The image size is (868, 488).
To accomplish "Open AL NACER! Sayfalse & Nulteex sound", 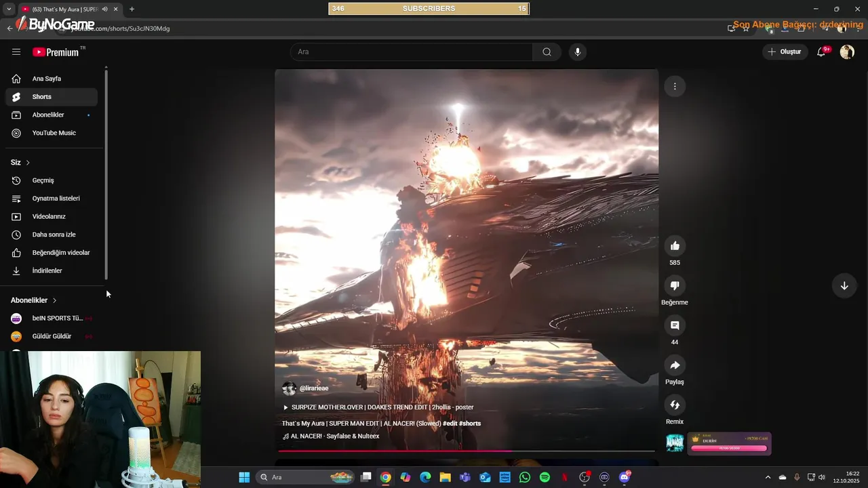I will coord(331,436).
